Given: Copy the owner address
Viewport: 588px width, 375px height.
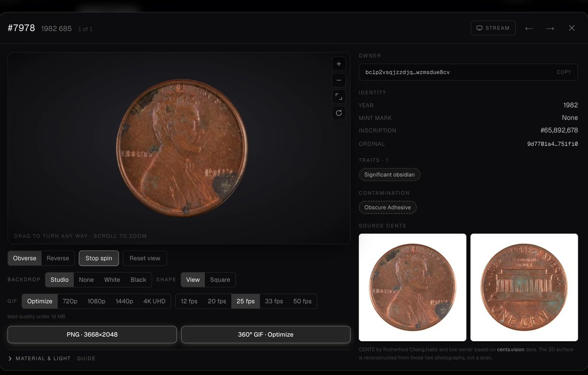Looking at the screenshot, I should tap(564, 72).
